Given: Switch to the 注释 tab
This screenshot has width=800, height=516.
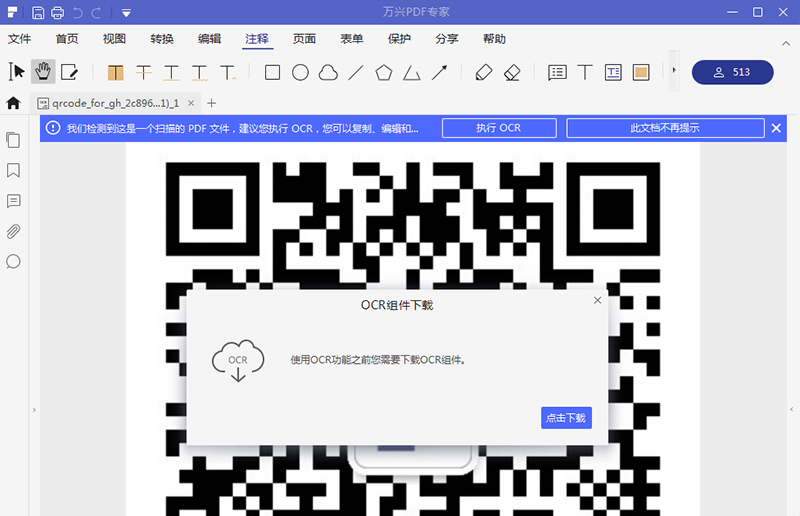Looking at the screenshot, I should click(x=257, y=39).
